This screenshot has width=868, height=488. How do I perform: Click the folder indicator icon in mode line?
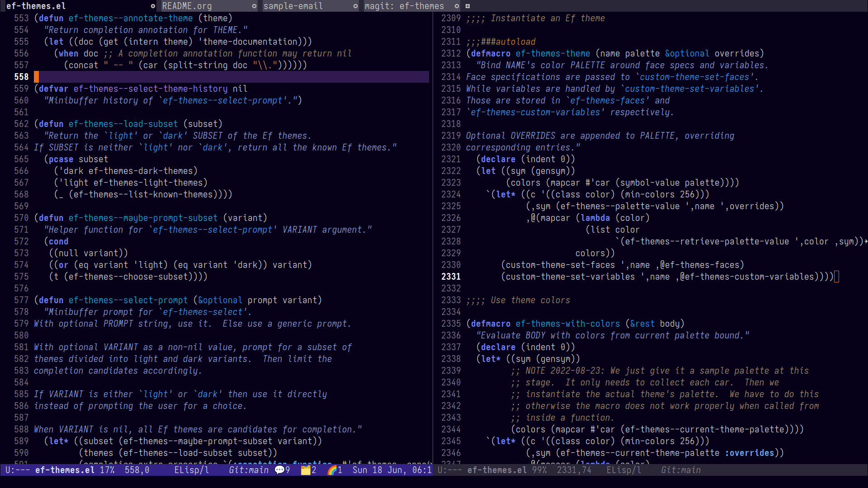click(306, 470)
